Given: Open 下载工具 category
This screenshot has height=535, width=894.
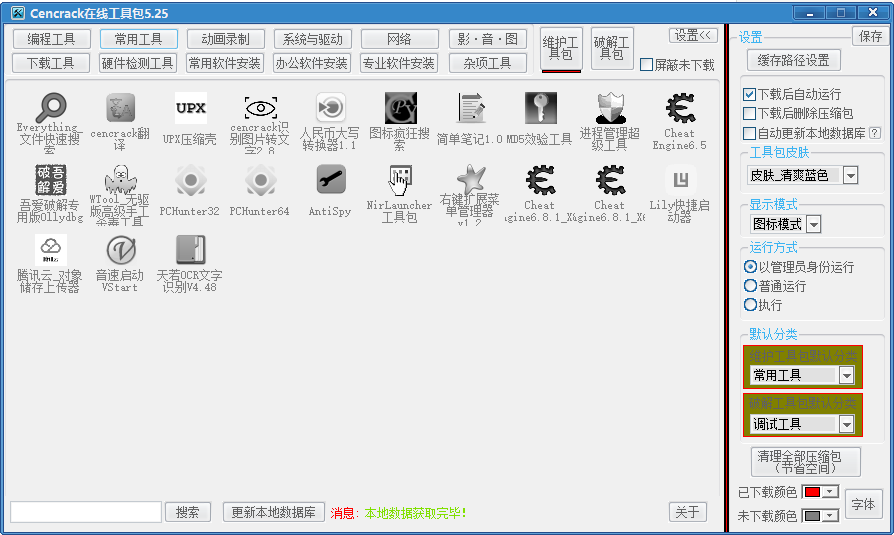Looking at the screenshot, I should (x=51, y=63).
